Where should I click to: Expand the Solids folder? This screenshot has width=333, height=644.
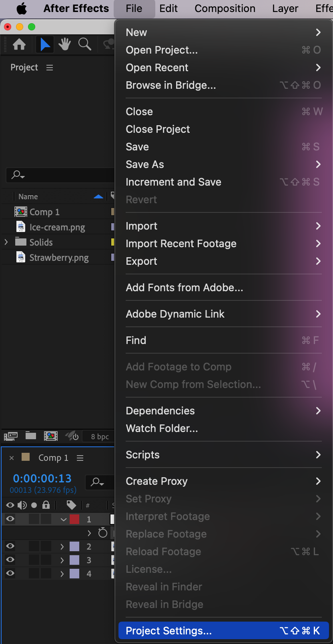(6, 242)
